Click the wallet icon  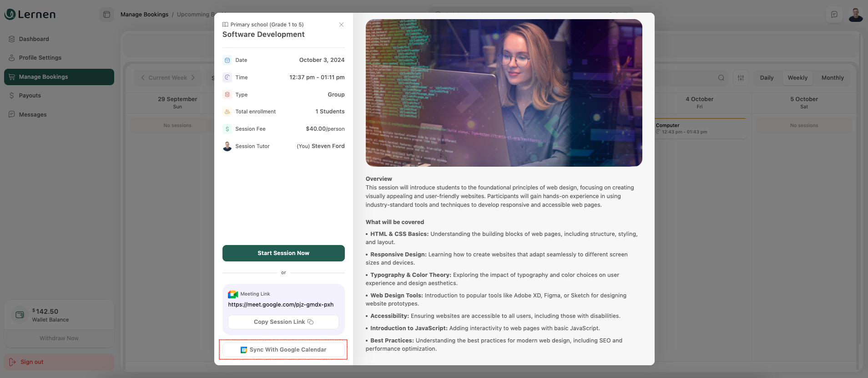20,315
